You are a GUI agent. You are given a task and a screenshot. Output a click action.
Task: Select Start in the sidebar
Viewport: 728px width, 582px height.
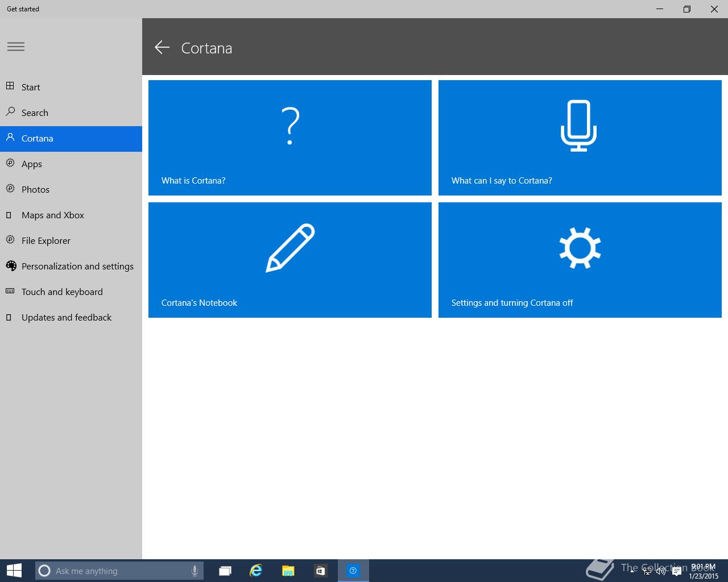click(31, 87)
